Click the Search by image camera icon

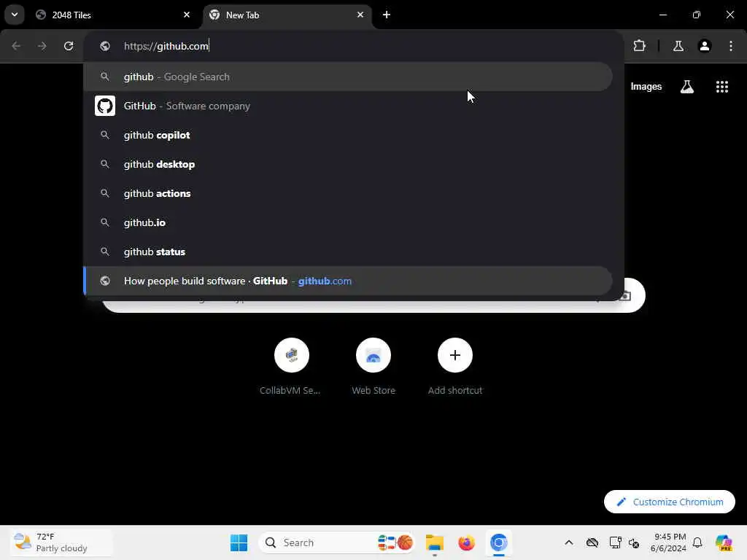click(625, 296)
